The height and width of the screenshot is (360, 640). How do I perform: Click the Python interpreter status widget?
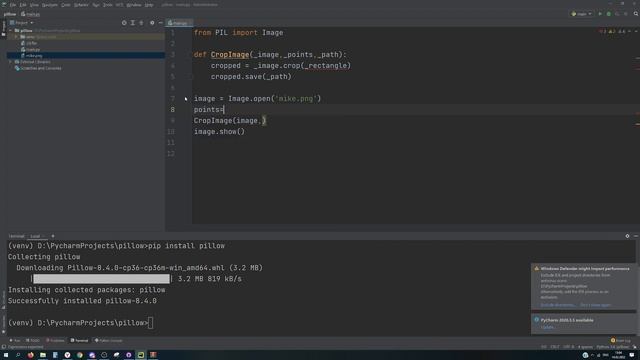pos(612,347)
